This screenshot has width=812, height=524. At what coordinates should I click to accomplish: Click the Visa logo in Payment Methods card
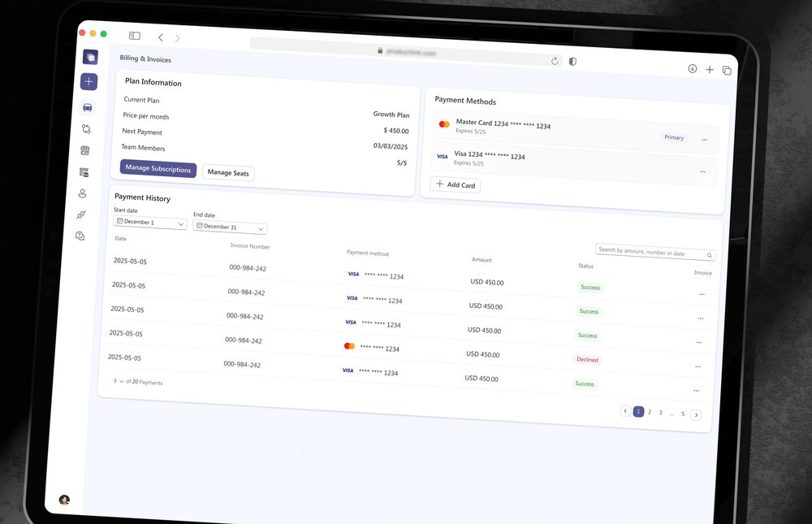coord(443,156)
